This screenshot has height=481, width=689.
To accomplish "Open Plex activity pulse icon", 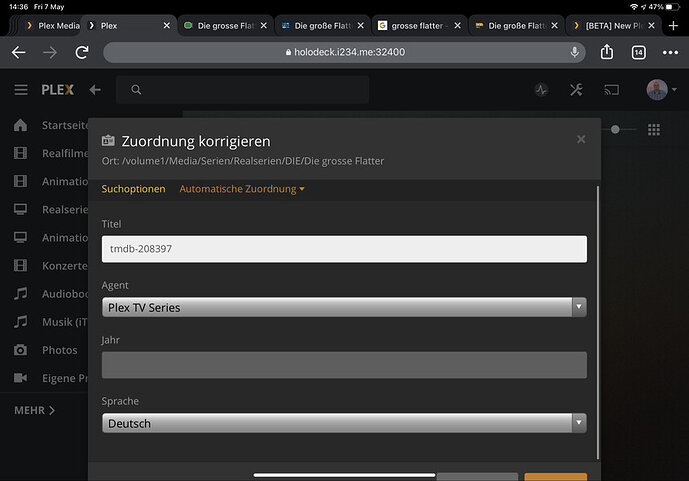I will click(x=541, y=90).
